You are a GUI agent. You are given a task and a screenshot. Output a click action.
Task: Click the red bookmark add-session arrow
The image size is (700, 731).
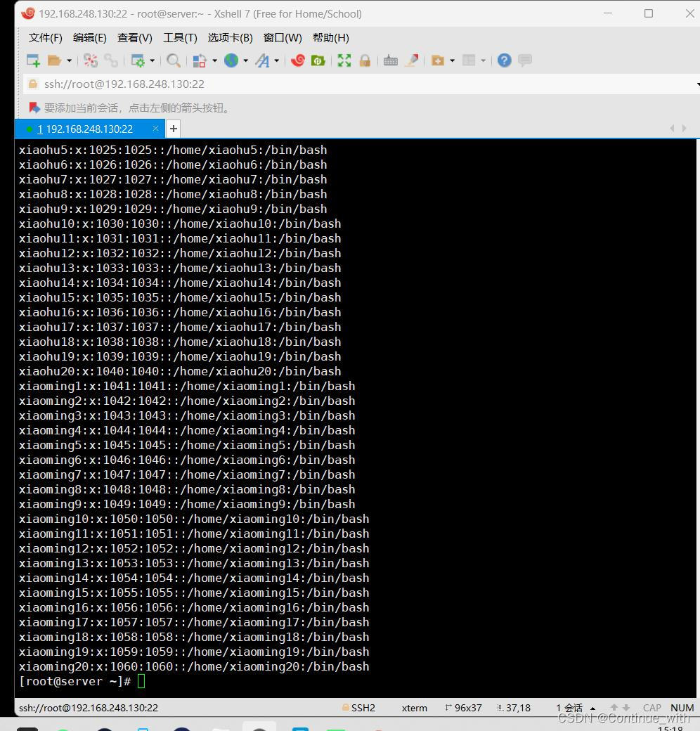34,108
